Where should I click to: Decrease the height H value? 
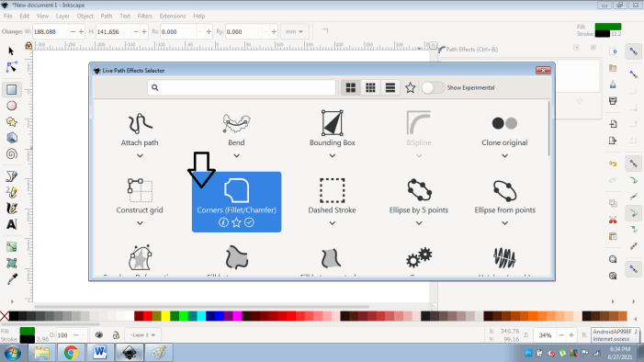pyautogui.click(x=136, y=31)
